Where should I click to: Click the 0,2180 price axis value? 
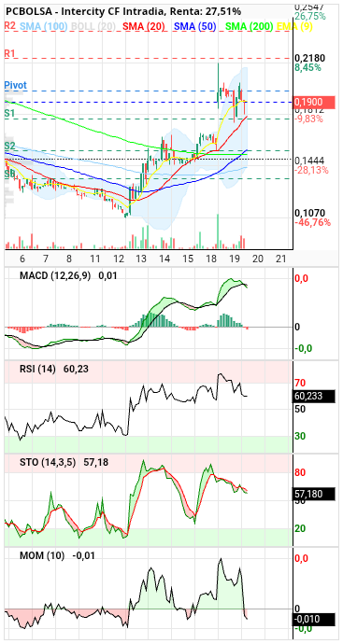[310, 58]
